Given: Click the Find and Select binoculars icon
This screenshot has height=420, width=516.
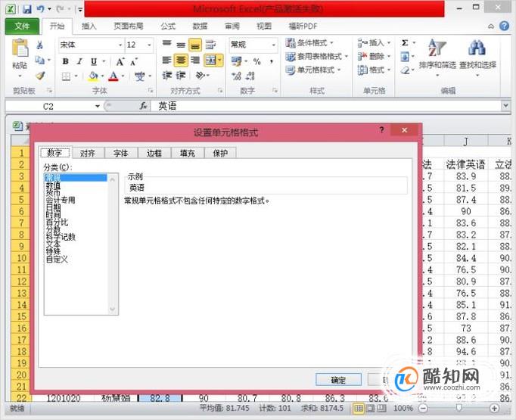Looking at the screenshot, I should tap(477, 48).
